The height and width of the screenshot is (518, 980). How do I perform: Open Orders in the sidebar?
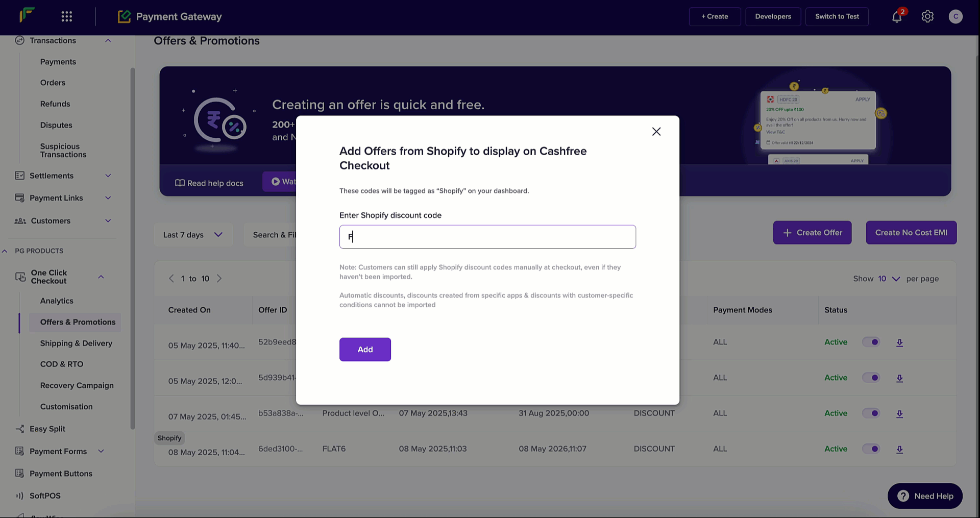tap(53, 83)
